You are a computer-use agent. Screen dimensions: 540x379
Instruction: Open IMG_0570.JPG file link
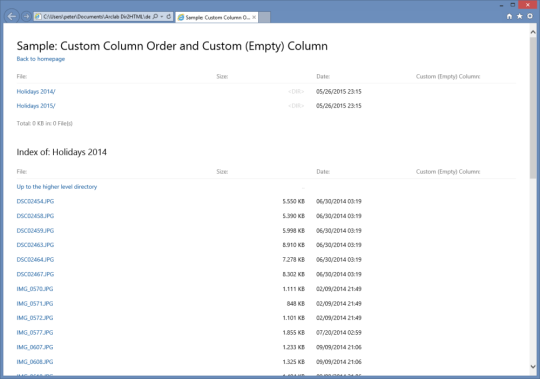(35, 289)
